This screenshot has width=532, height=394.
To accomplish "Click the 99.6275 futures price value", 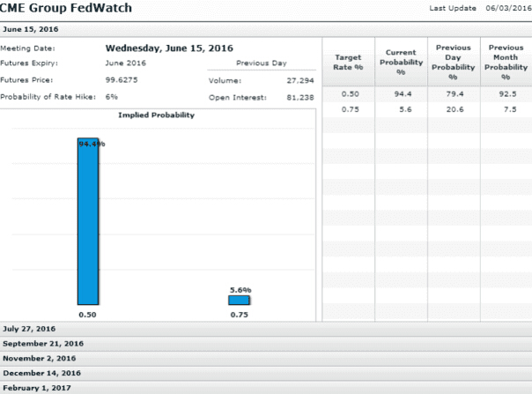I will click(x=123, y=78).
